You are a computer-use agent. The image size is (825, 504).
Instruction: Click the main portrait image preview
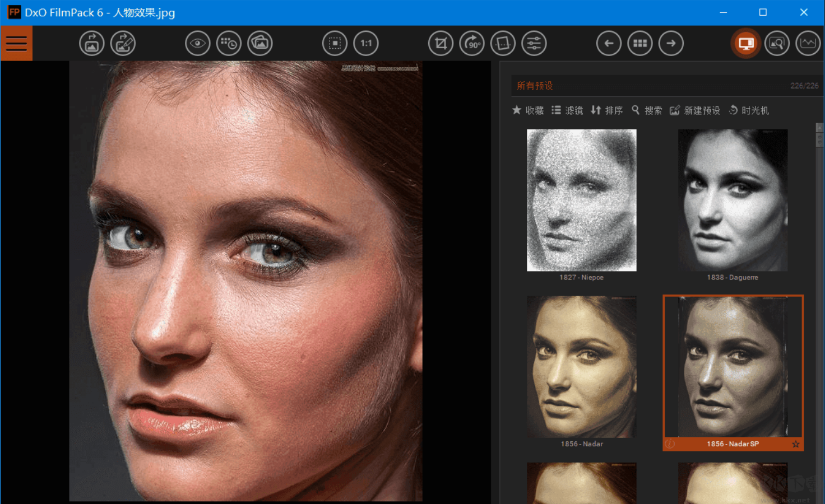(x=245, y=281)
